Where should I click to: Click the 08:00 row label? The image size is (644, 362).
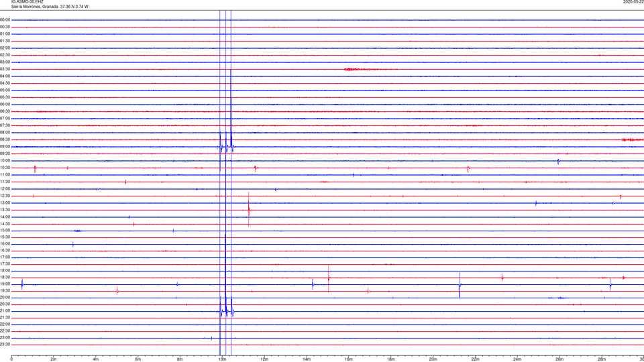pos(5,132)
